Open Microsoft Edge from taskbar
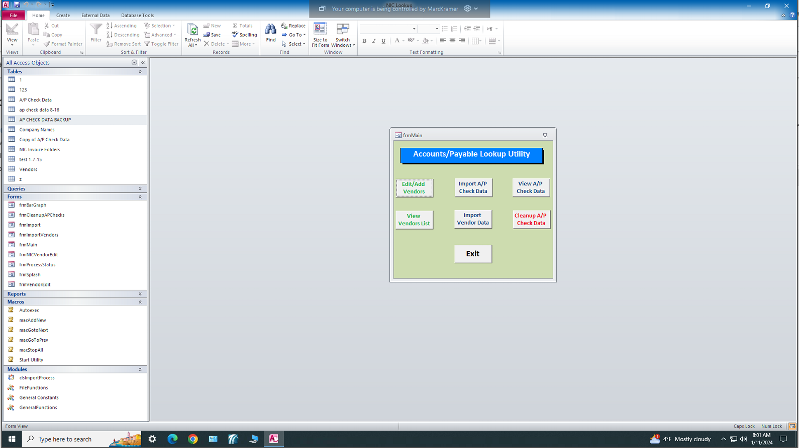799x448 pixels. 172,439
